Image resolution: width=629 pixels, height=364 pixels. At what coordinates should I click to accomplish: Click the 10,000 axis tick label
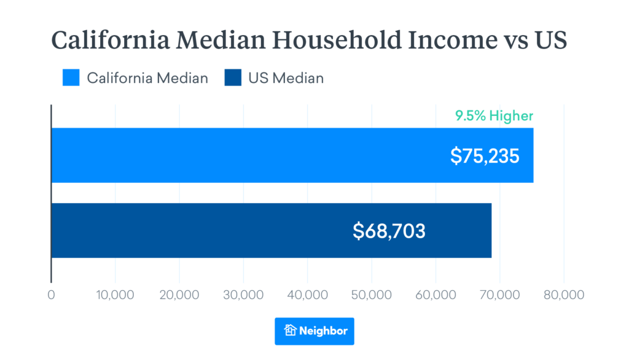(115, 295)
